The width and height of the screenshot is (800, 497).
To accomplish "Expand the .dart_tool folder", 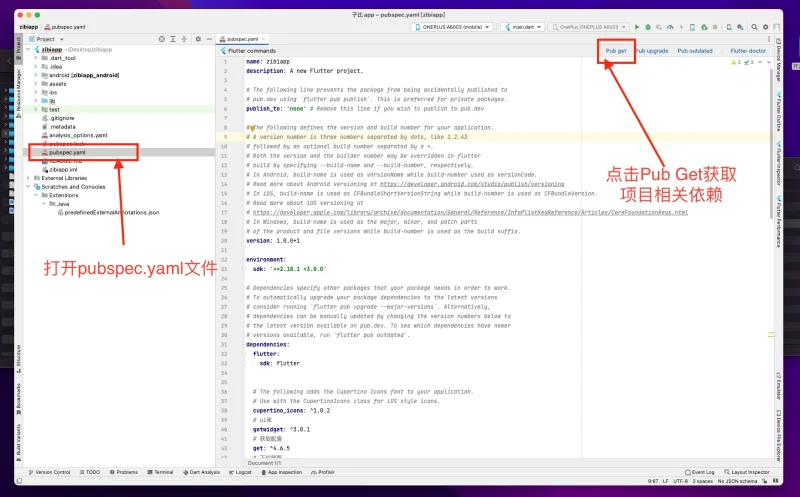I will 36,58.
